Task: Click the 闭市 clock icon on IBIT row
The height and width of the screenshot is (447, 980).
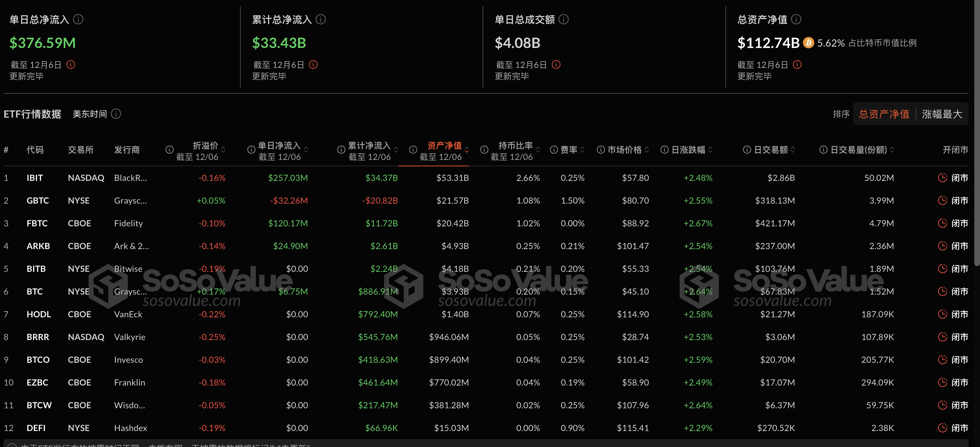Action: point(943,178)
